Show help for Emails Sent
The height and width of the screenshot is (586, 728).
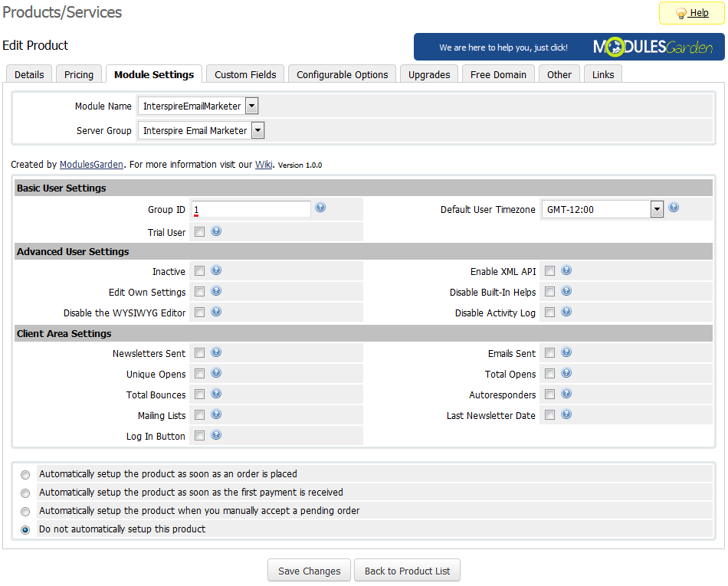(566, 352)
